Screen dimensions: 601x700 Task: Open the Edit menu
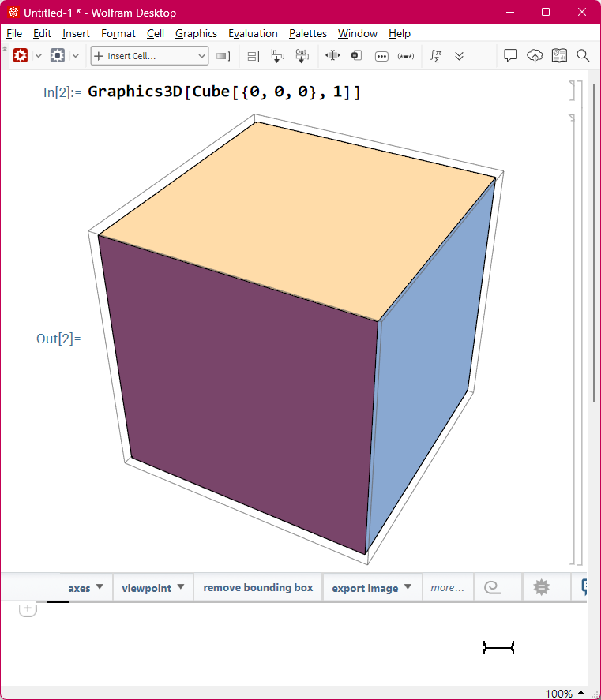[42, 33]
